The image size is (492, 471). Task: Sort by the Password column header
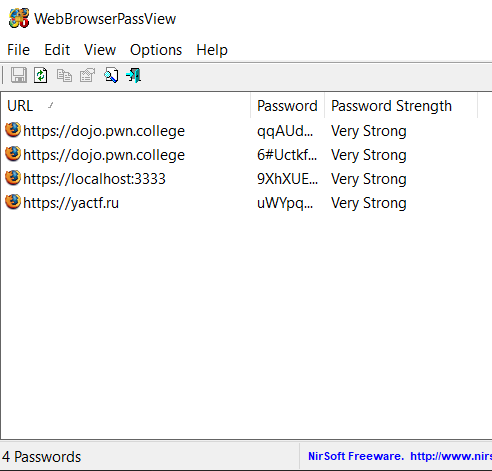tap(287, 106)
